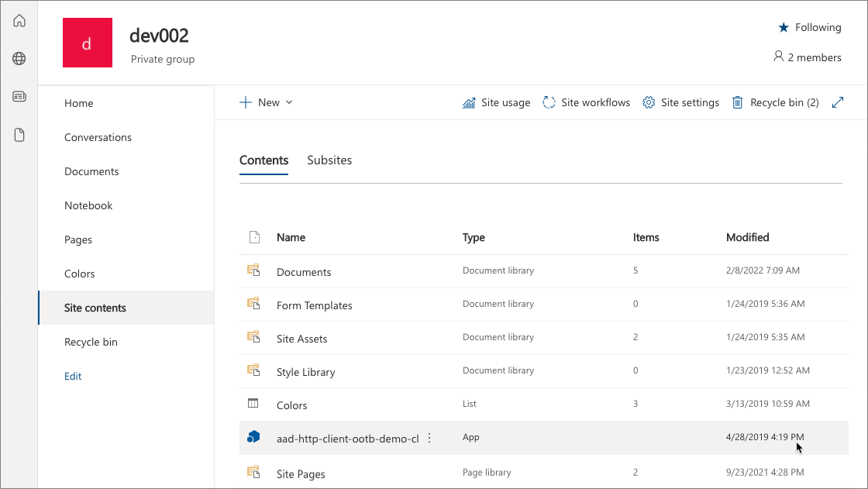
Task: Open Documents in the left navigation
Action: pyautogui.click(x=91, y=172)
